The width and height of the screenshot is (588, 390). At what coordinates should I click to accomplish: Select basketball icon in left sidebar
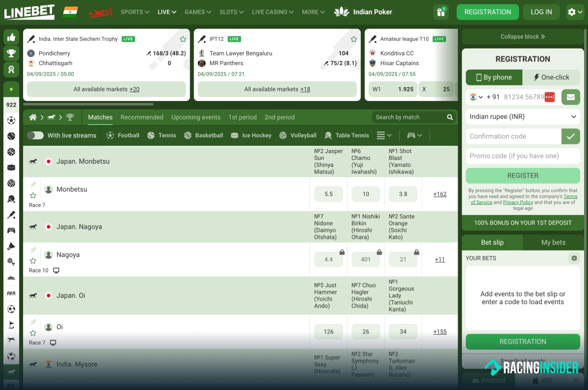pyautogui.click(x=11, y=152)
